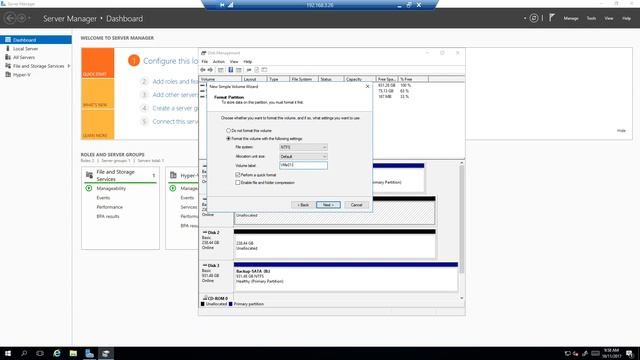Click the blue Help toolbar icon in Disk Management
This screenshot has height=360, width=640.
(231, 70)
